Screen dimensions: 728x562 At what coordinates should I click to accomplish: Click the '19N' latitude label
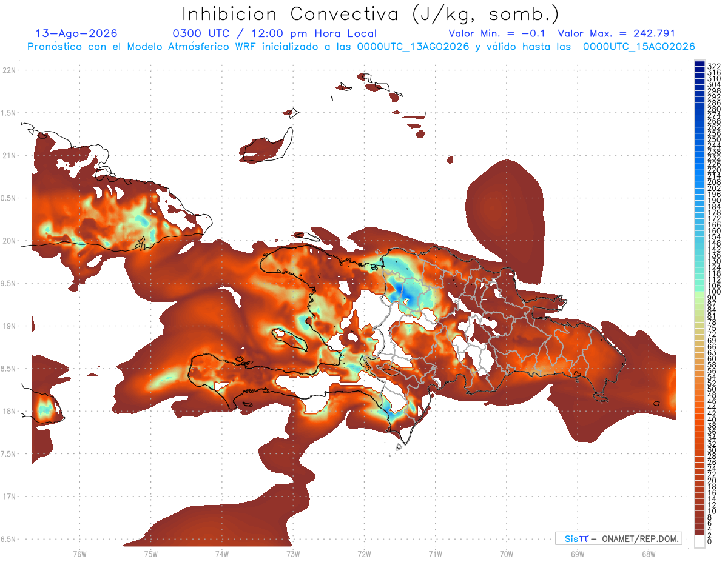(x=9, y=326)
